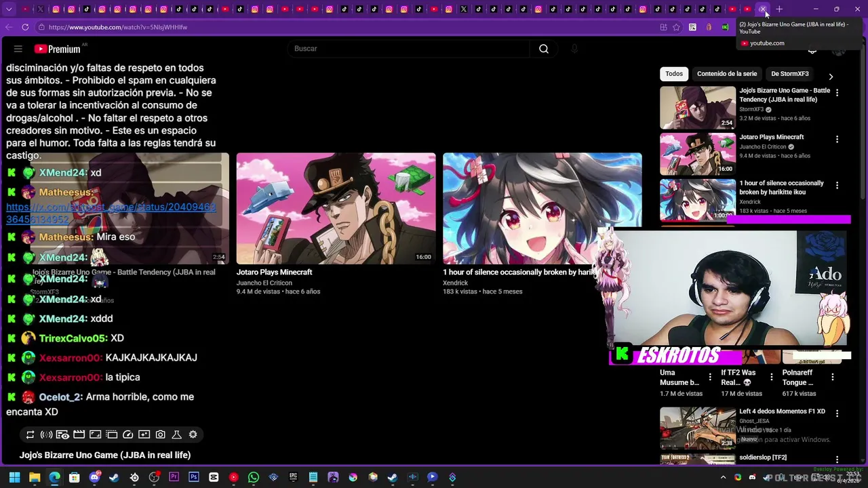Open options for Jotaro Plays Minecraft sidebar video
This screenshot has width=868, height=488.
coord(837,139)
